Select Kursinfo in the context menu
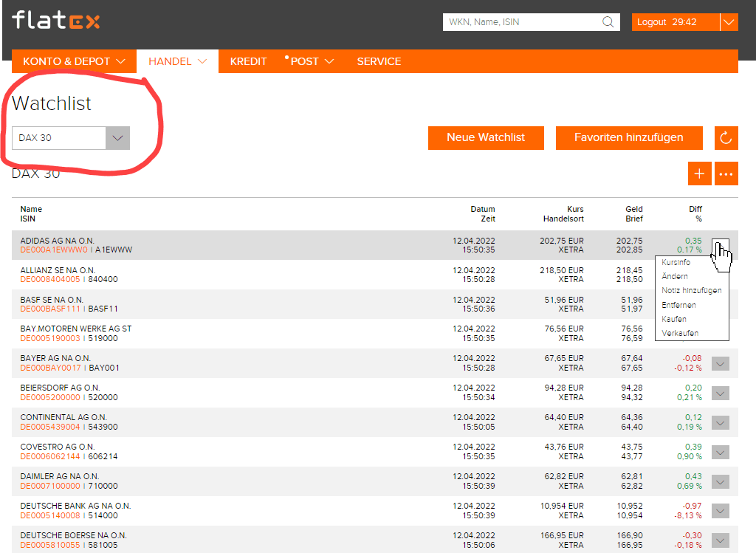Viewport: 756px width, 553px height. click(676, 262)
